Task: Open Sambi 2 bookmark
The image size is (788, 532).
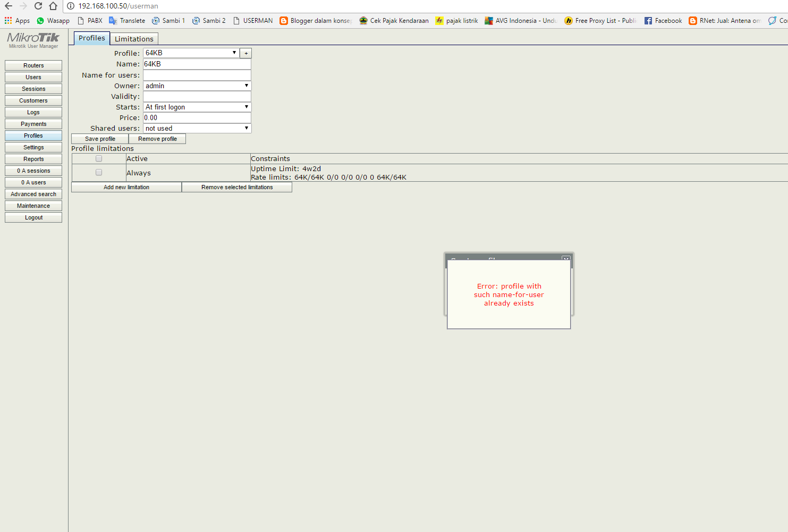Action: [209, 21]
